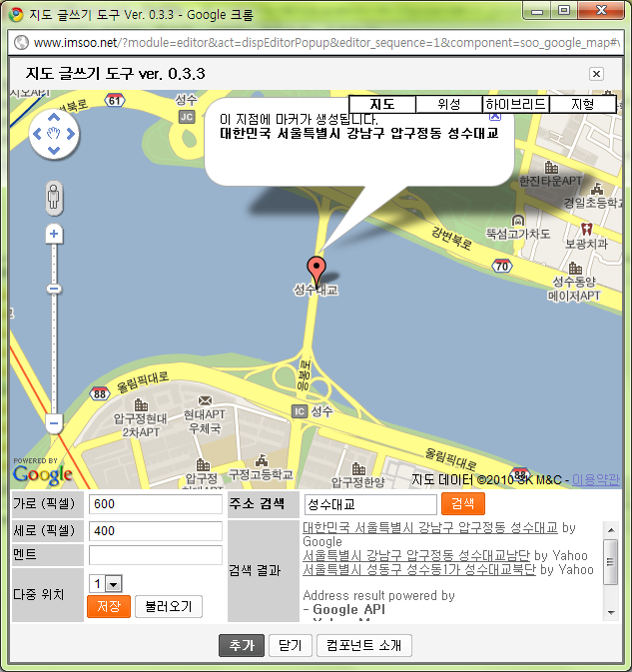
Task: Open the 이용약관 terms link
Action: pos(596,479)
